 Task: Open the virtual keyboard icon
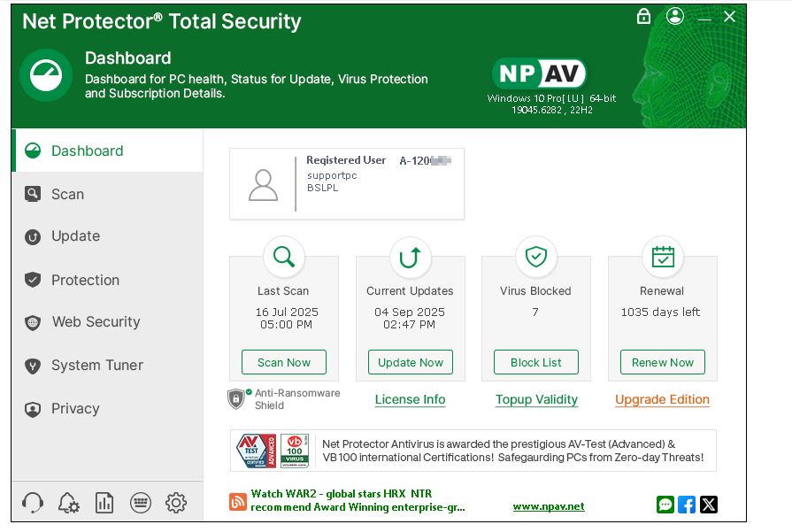point(140,503)
